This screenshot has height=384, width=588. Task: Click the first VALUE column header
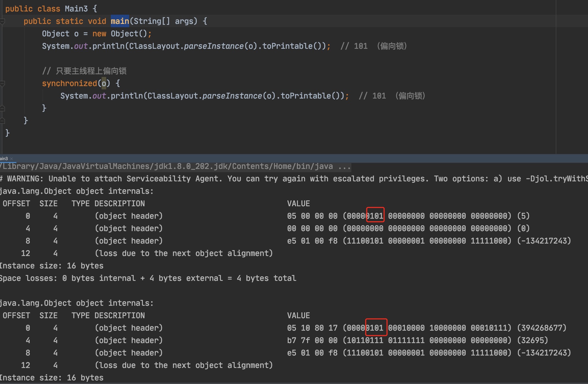point(298,204)
